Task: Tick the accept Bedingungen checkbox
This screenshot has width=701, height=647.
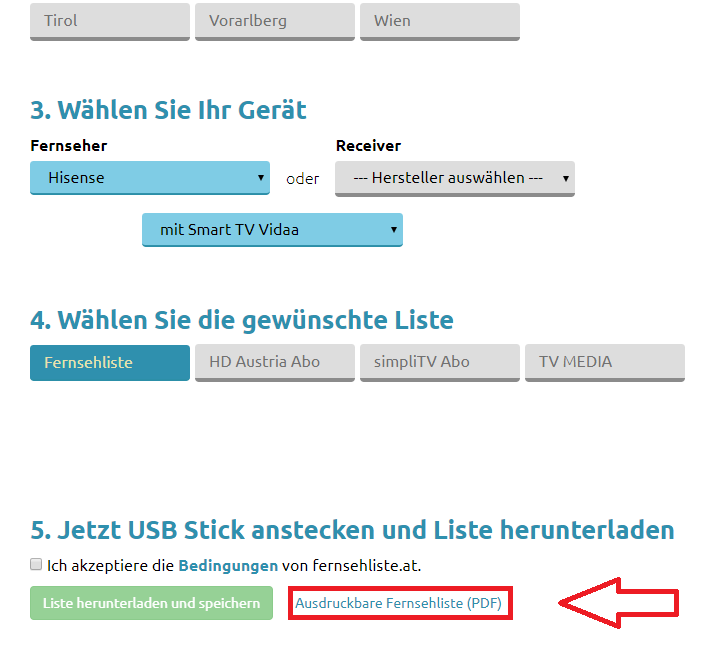Action: pos(36,564)
